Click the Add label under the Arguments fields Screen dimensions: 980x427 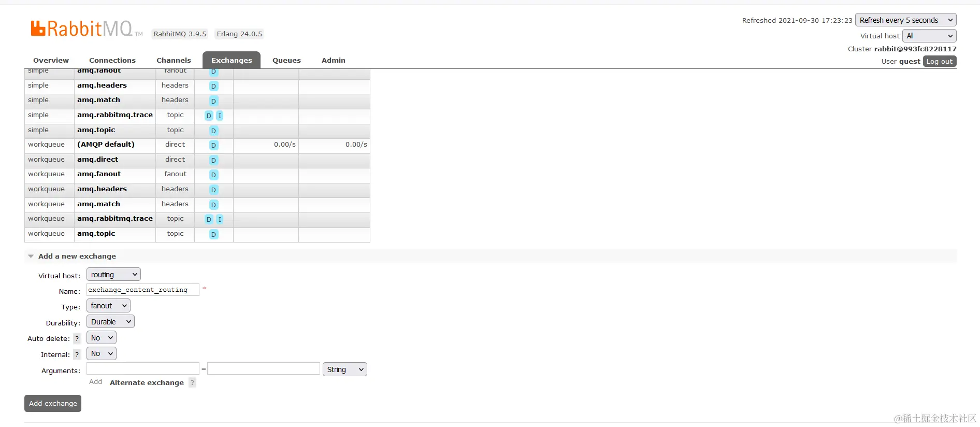point(95,382)
